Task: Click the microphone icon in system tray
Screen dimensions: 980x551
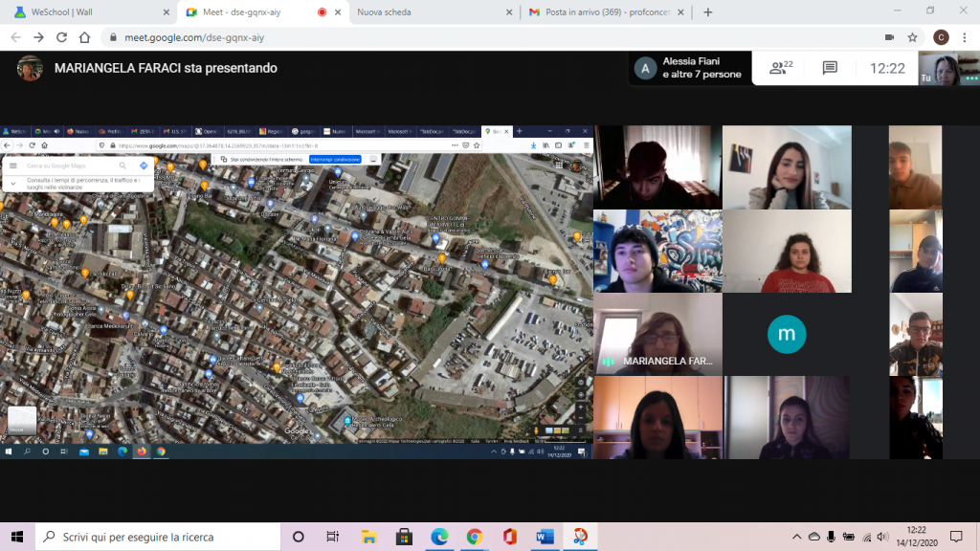Action: click(x=832, y=537)
